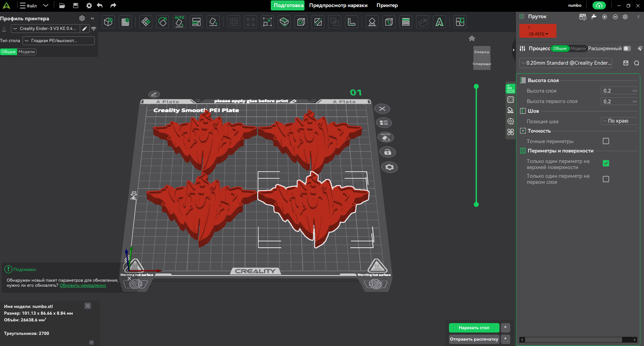Select the Rotate tool in toolbar

pyautogui.click(x=163, y=22)
